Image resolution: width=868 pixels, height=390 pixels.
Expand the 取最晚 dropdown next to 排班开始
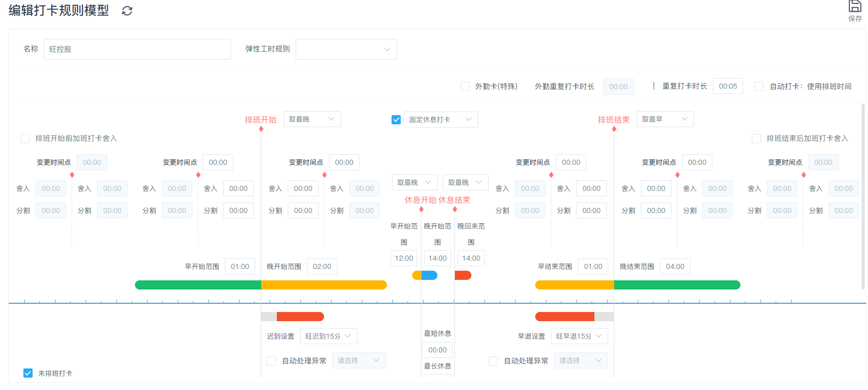pyautogui.click(x=312, y=119)
